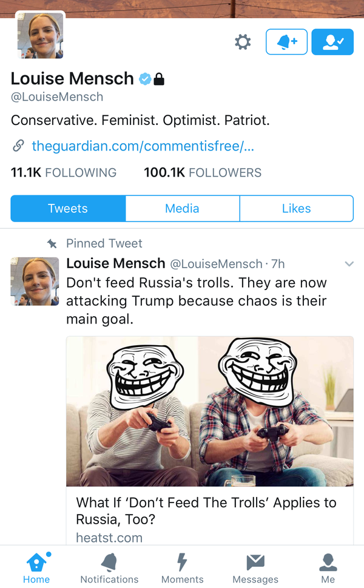Select the Tweets tab
Image resolution: width=364 pixels, height=588 pixels.
tap(68, 208)
